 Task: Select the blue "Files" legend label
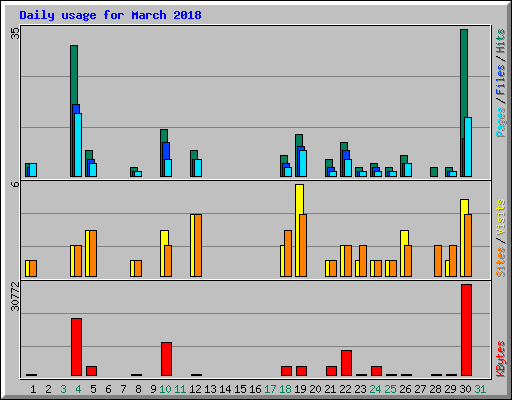pyautogui.click(x=500, y=79)
